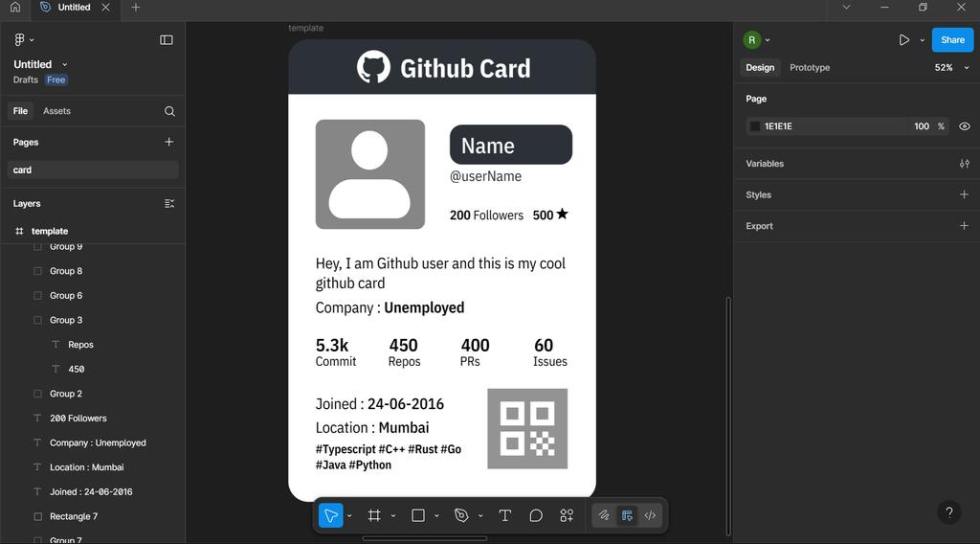Open avatar dropdown arrow
980x544 pixels.
[x=768, y=40]
